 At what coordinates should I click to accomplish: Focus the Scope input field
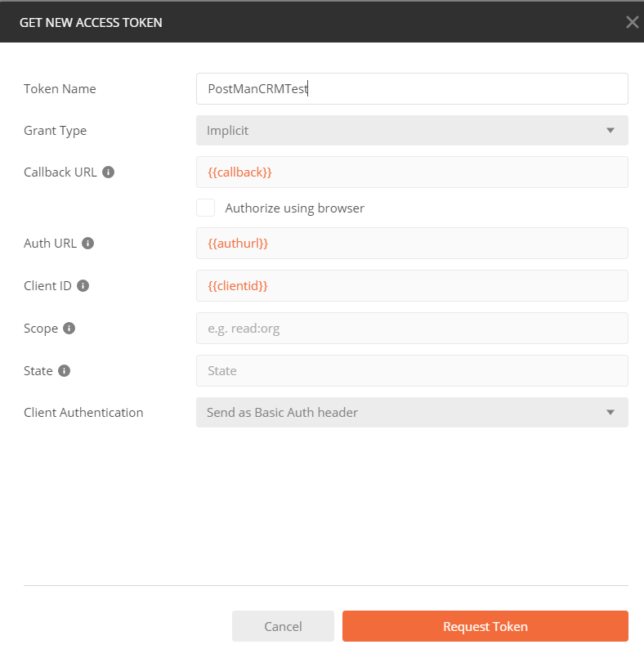[411, 329]
